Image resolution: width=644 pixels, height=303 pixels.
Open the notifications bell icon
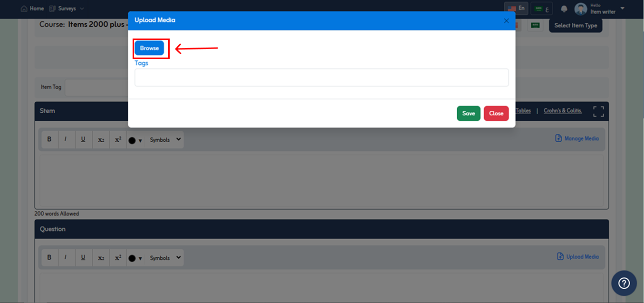564,9
